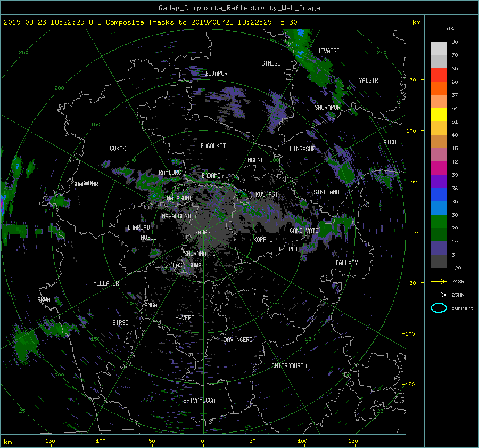Click the 100 tick on right axis
479x448 pixels.
(411, 131)
